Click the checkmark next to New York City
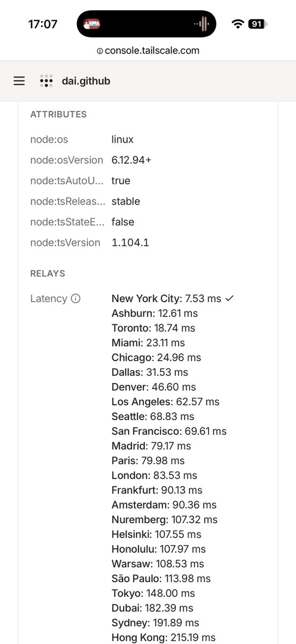This screenshot has height=644, width=296. (230, 298)
